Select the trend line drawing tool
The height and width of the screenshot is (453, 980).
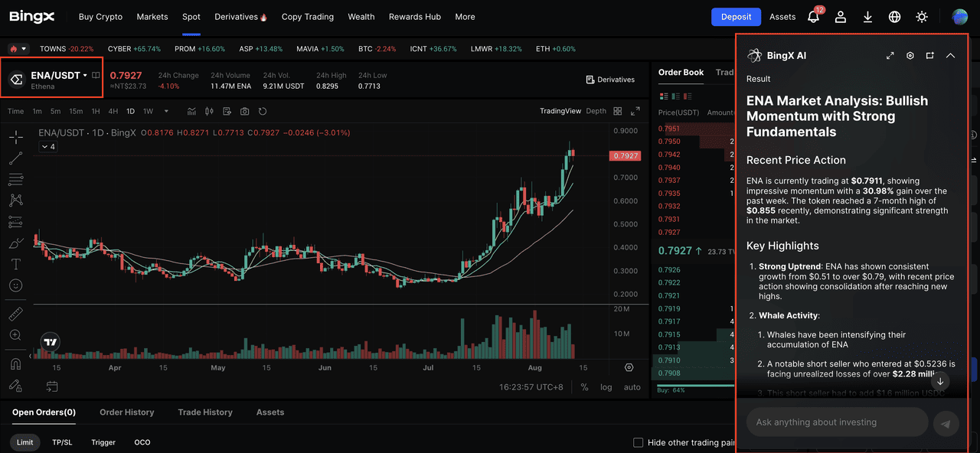click(15, 158)
